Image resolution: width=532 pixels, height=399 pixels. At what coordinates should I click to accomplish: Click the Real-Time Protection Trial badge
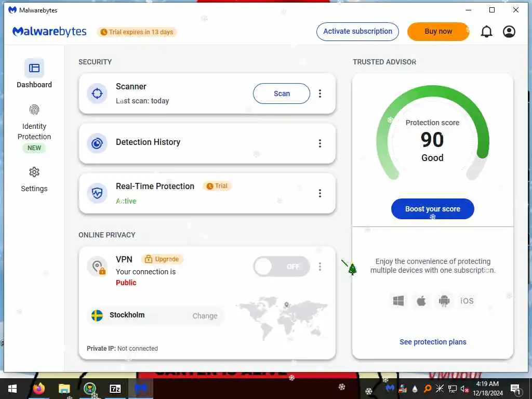(217, 186)
